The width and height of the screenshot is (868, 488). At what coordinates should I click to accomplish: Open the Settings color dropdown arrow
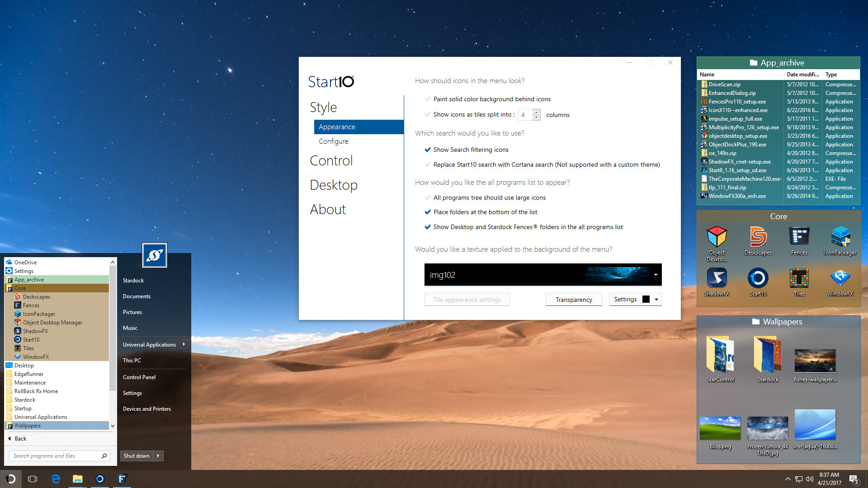[656, 299]
